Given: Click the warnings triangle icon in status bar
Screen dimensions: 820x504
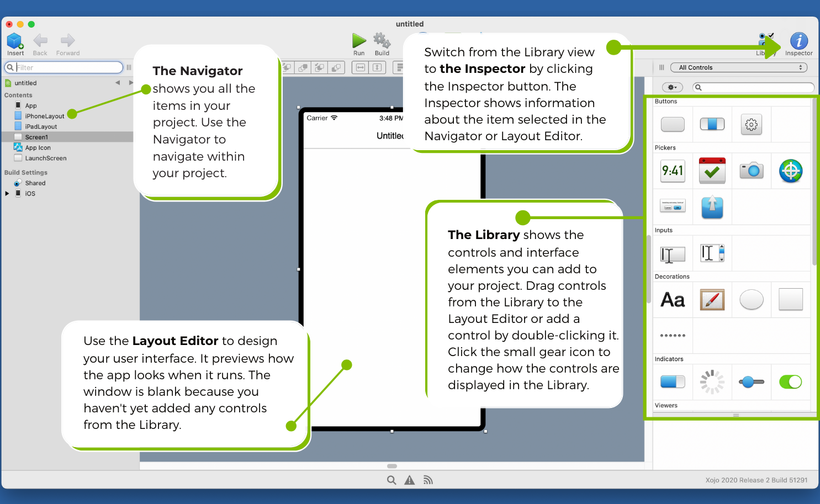Looking at the screenshot, I should (409, 480).
